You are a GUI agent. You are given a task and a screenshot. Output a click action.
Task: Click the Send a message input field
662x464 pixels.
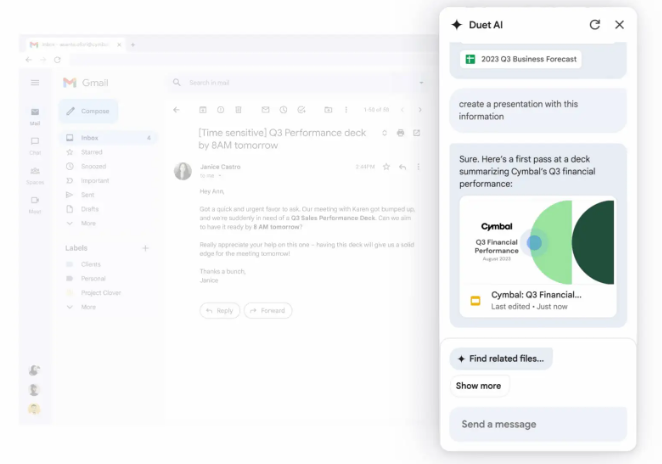point(538,424)
